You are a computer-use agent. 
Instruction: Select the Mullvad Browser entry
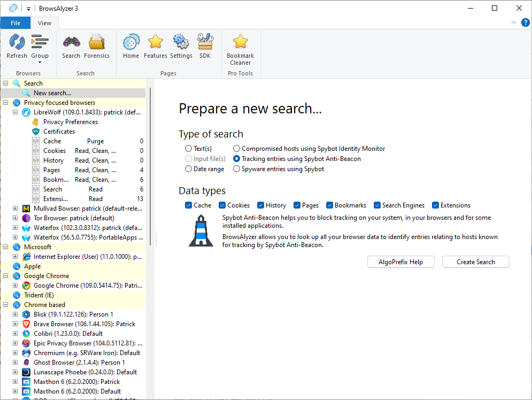tap(88, 209)
